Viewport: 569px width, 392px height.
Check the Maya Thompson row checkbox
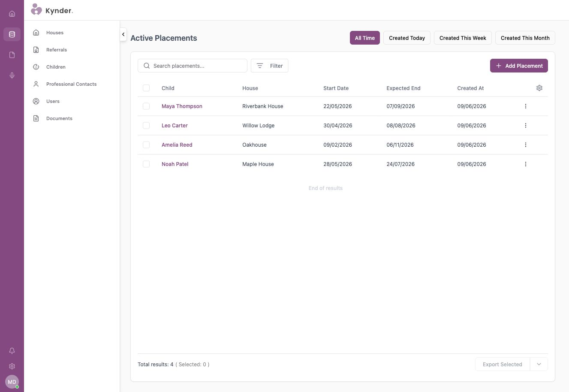[x=146, y=106]
